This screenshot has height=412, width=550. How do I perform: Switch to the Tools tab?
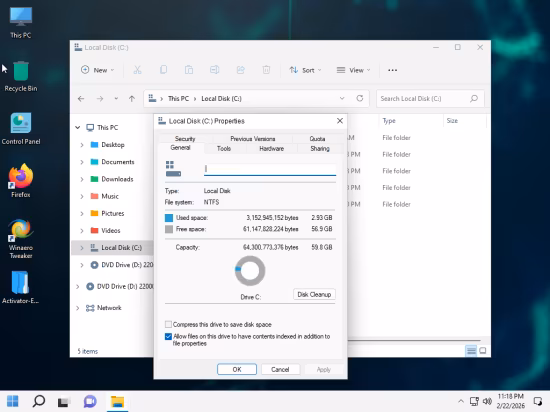click(x=224, y=148)
